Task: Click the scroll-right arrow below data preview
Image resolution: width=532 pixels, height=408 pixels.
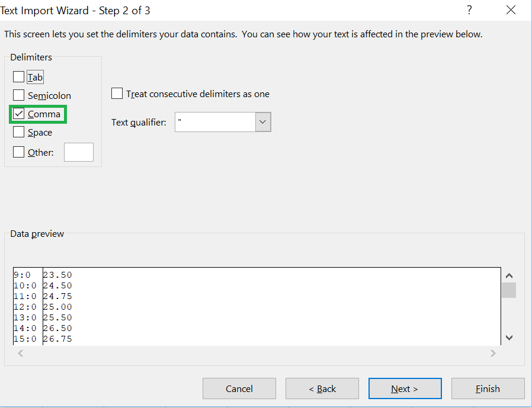Action: [x=493, y=352]
